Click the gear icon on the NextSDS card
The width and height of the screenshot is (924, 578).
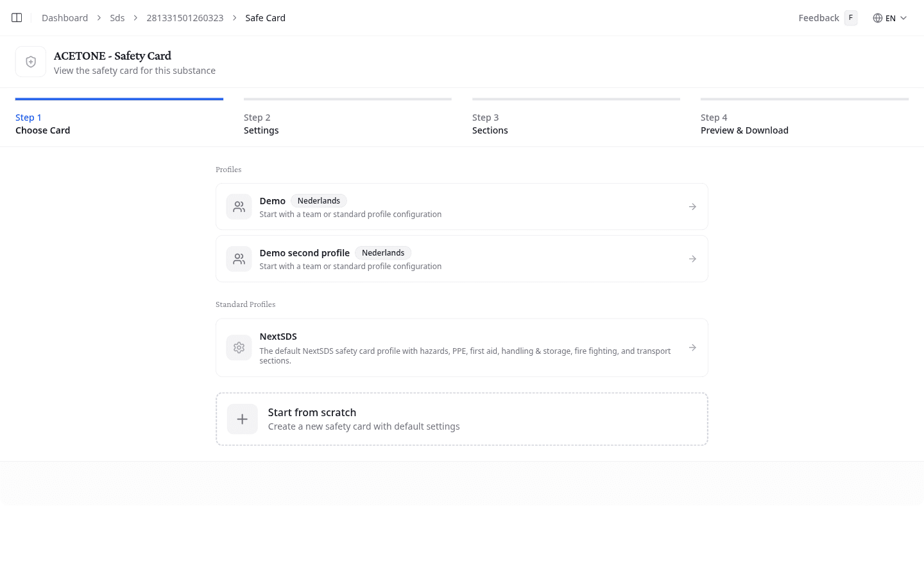click(x=239, y=347)
